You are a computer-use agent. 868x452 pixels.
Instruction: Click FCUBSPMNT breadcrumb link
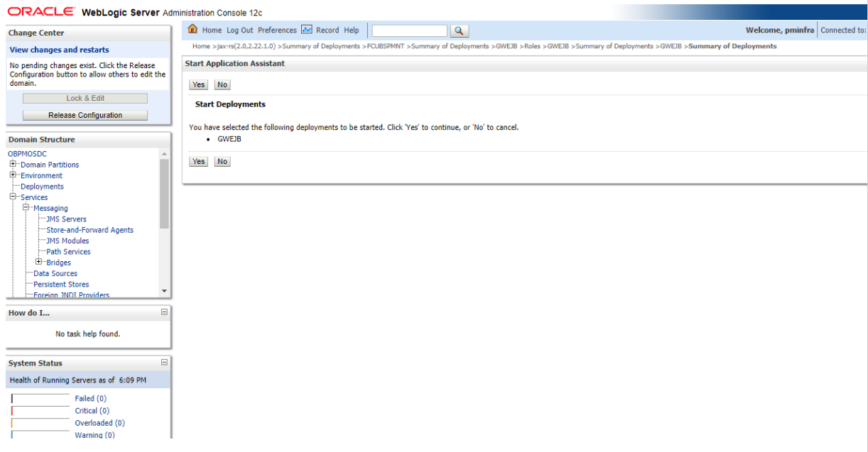[x=386, y=46]
